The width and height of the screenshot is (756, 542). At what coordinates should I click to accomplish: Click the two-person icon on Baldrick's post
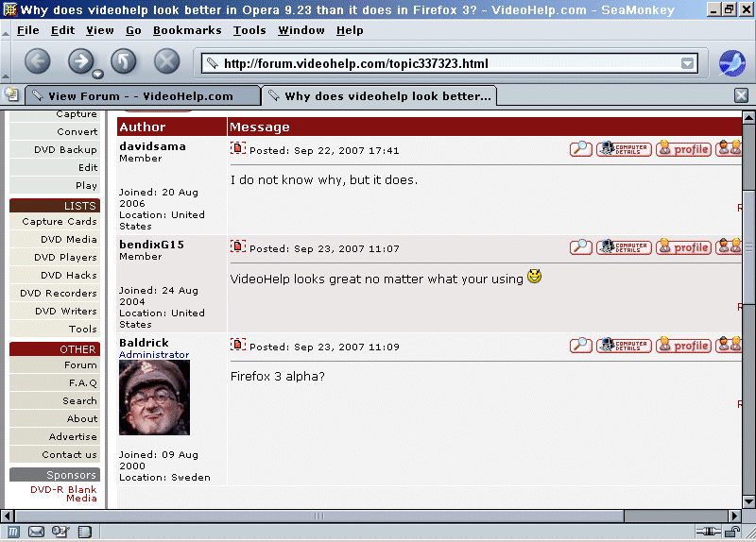point(729,345)
